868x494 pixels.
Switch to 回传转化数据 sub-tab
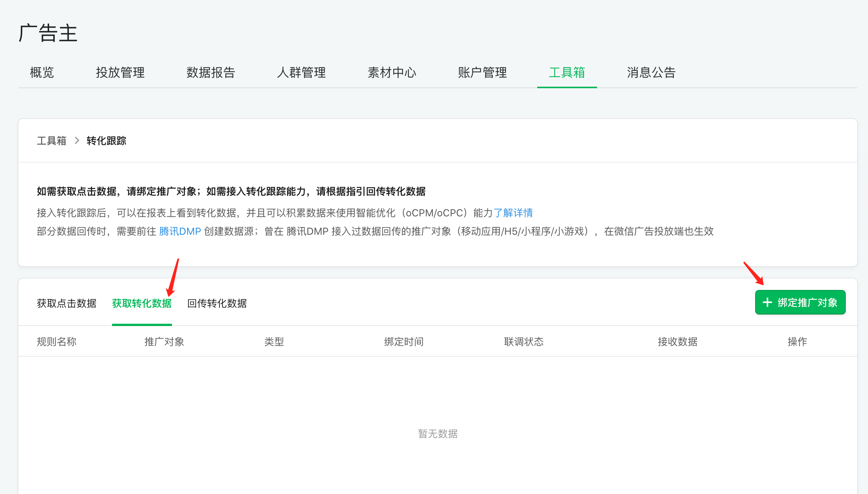(x=217, y=303)
